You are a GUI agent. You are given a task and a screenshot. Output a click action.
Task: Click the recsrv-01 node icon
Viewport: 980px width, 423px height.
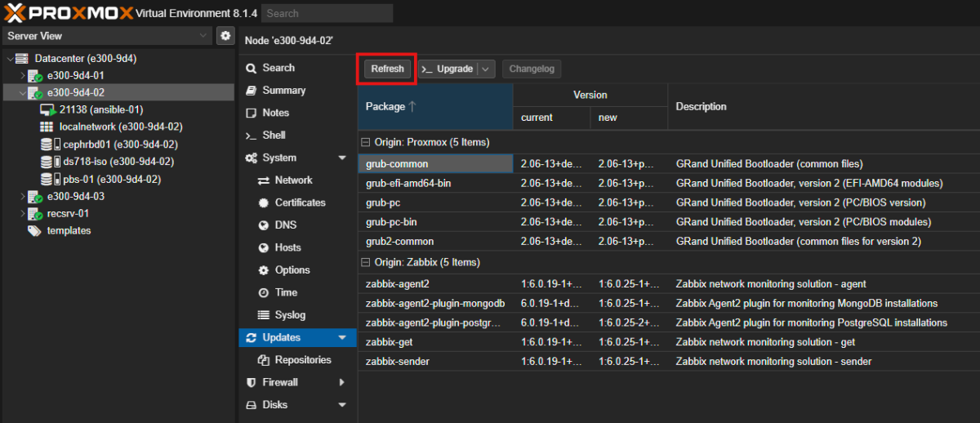click(x=35, y=214)
